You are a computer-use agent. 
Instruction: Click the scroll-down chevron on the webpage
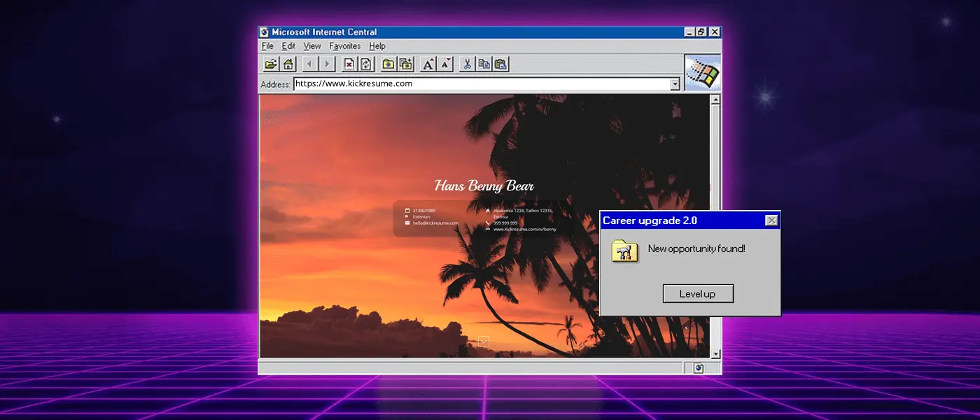coord(483,342)
